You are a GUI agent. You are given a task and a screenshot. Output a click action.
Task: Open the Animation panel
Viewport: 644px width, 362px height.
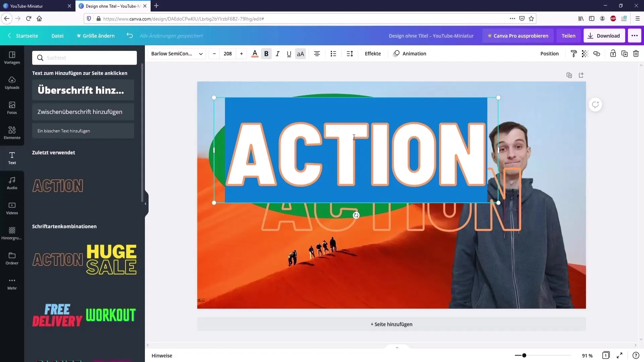(x=410, y=54)
